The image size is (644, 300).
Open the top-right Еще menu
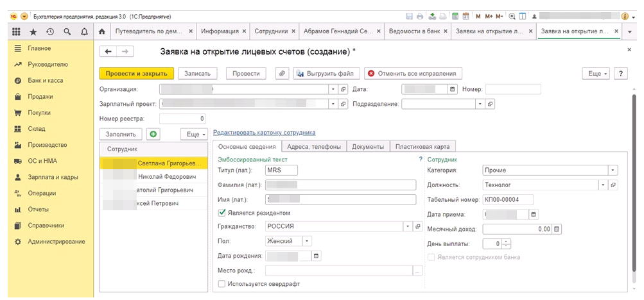[596, 73]
